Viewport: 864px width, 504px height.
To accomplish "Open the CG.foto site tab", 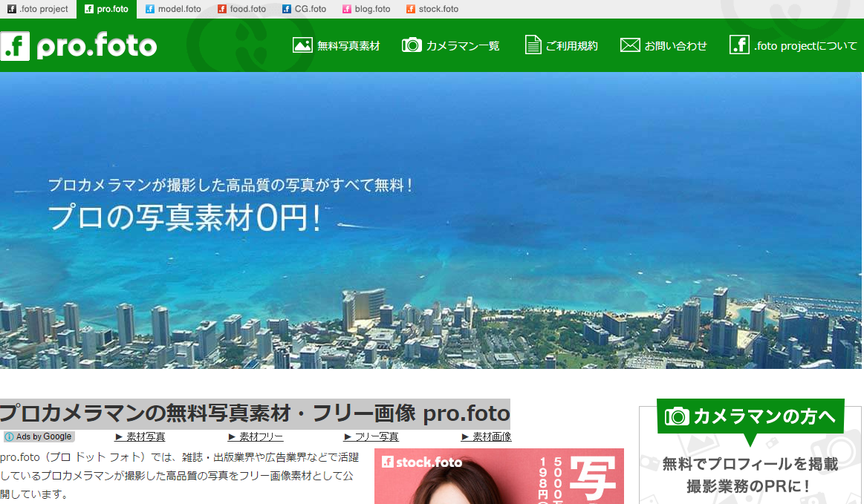I will pos(304,9).
